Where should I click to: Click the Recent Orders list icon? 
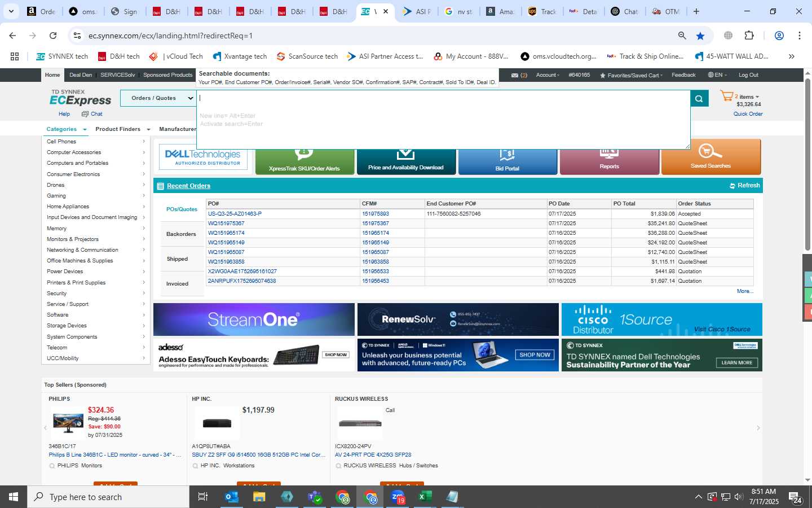(160, 186)
